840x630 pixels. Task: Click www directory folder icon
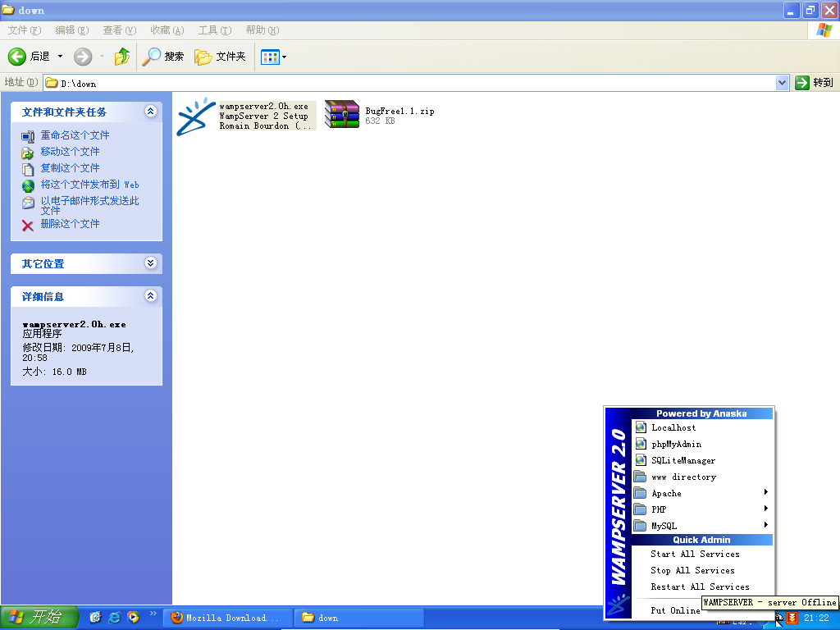click(x=640, y=477)
